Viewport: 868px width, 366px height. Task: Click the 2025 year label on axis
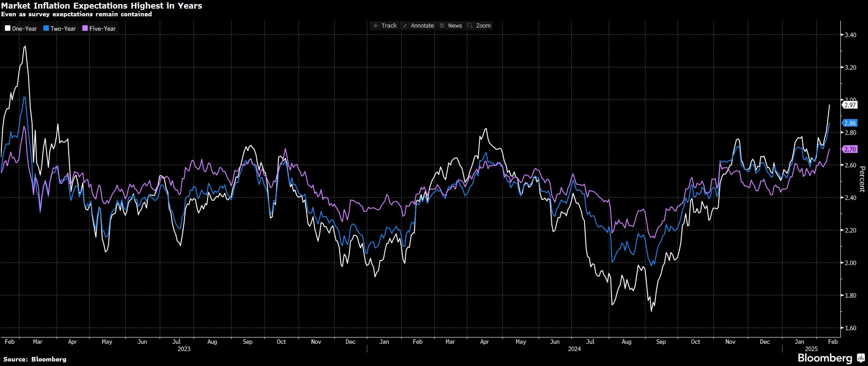(x=811, y=349)
